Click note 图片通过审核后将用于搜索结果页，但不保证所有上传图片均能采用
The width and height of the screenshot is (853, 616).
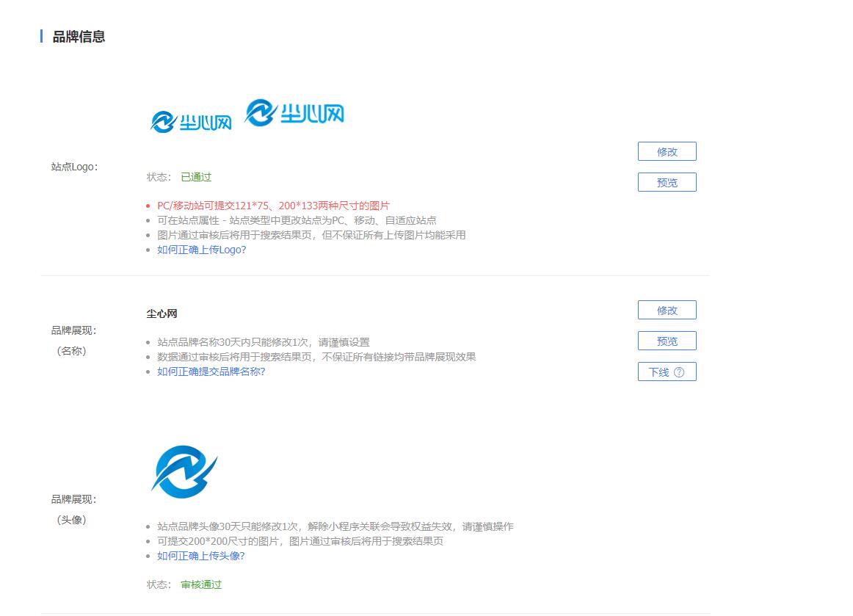311,235
